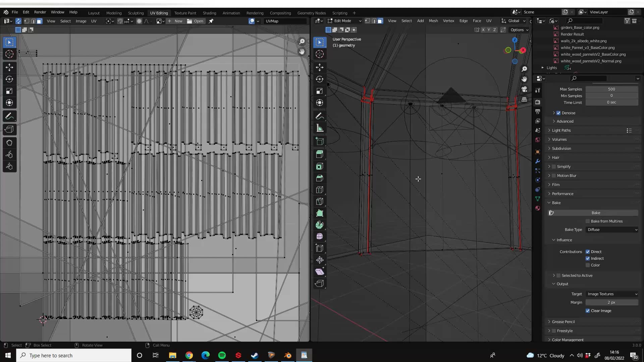Image resolution: width=644 pixels, height=362 pixels.
Task: Open Spotify from the taskbar
Action: tap(222, 355)
